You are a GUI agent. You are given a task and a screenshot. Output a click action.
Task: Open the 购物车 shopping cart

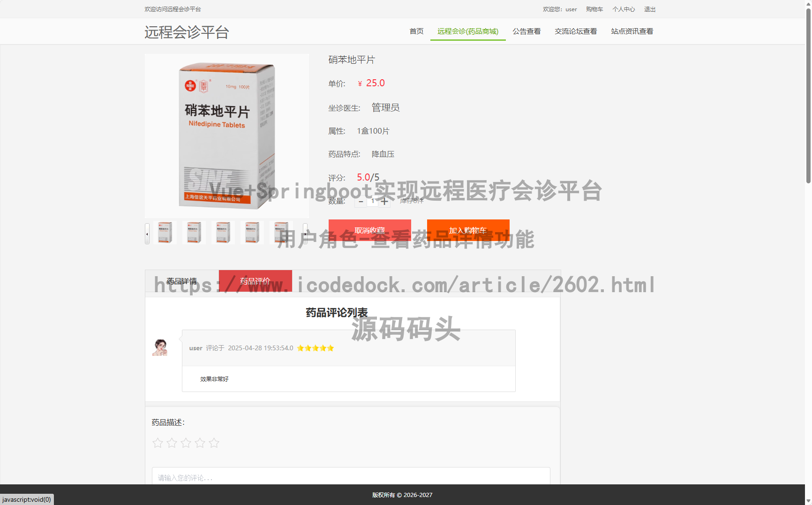(594, 9)
